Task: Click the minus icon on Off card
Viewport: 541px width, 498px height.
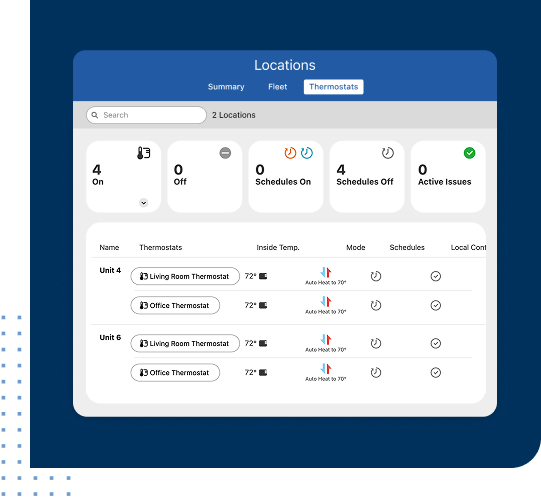Action: (225, 153)
